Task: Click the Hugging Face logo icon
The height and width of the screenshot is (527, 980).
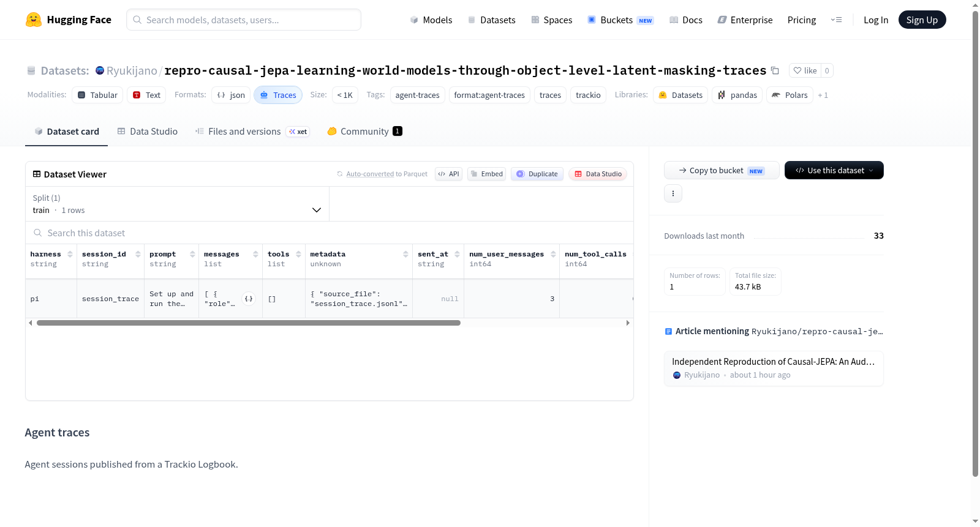Action: point(33,20)
